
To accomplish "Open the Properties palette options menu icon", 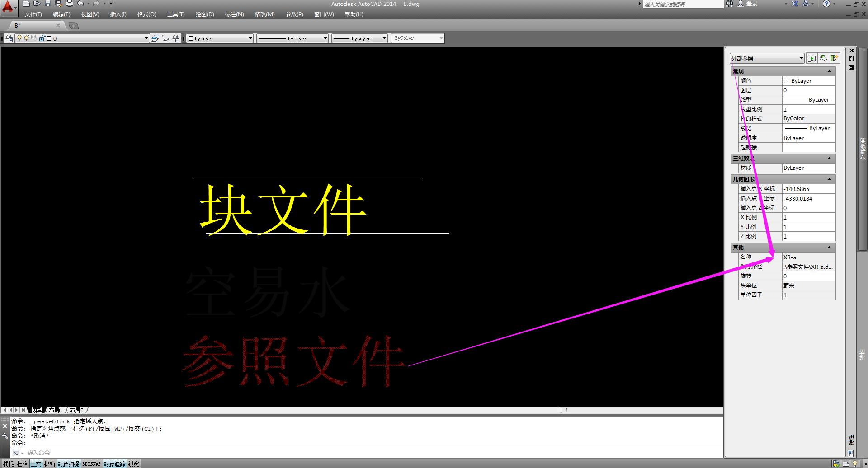I will coord(852,68).
